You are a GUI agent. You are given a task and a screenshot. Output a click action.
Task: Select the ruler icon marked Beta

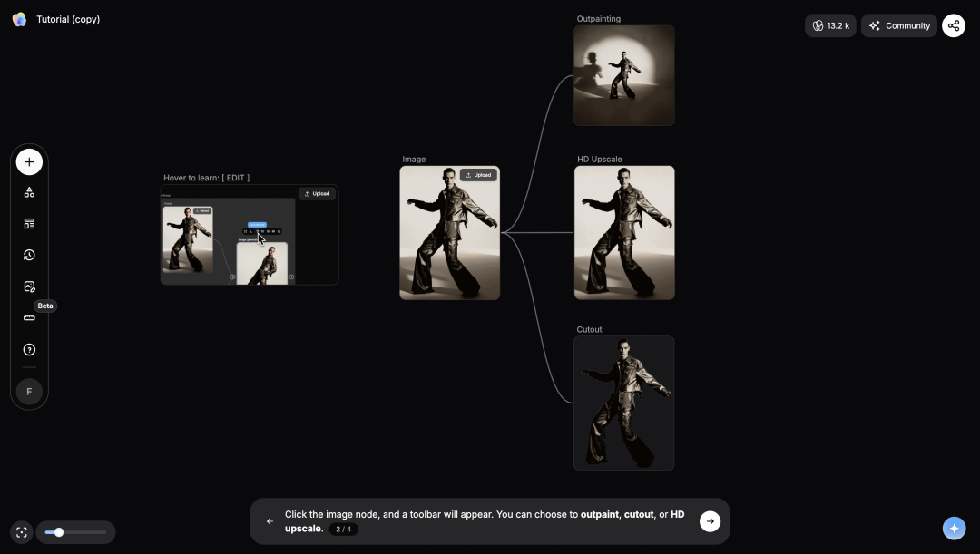29,318
